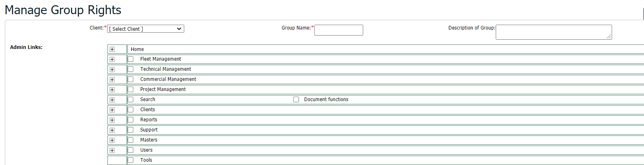Image resolution: width=644 pixels, height=165 pixels.
Task: Check the Tools checkbox
Action: coord(130,160)
